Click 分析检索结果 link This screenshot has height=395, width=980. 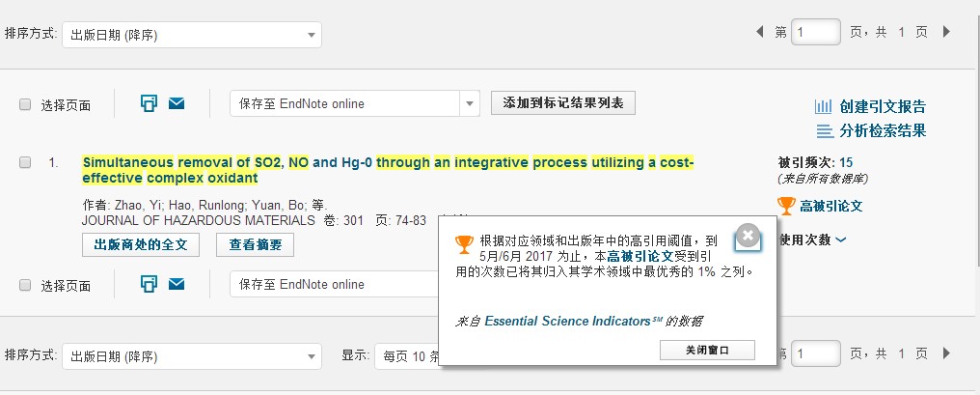[x=883, y=130]
